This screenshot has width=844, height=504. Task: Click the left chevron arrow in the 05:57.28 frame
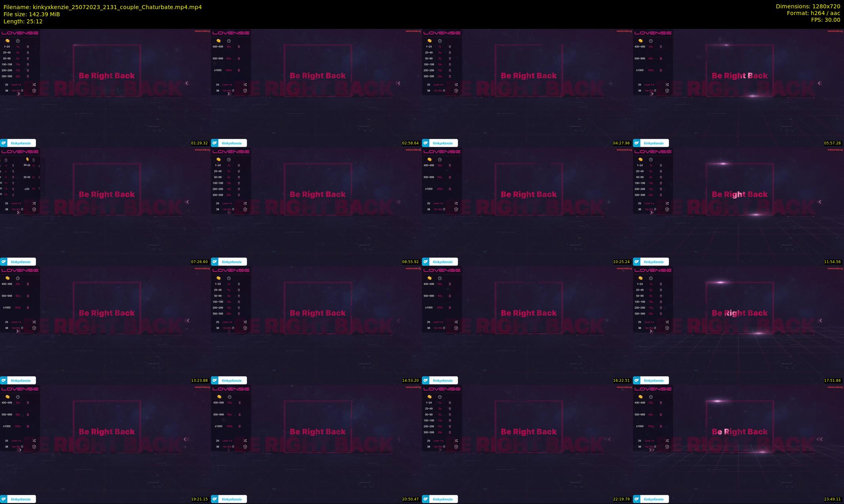(x=819, y=83)
